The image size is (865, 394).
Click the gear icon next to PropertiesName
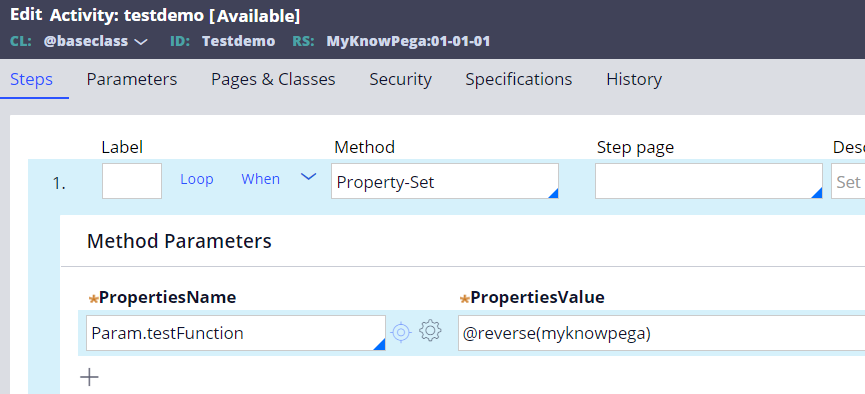(430, 331)
